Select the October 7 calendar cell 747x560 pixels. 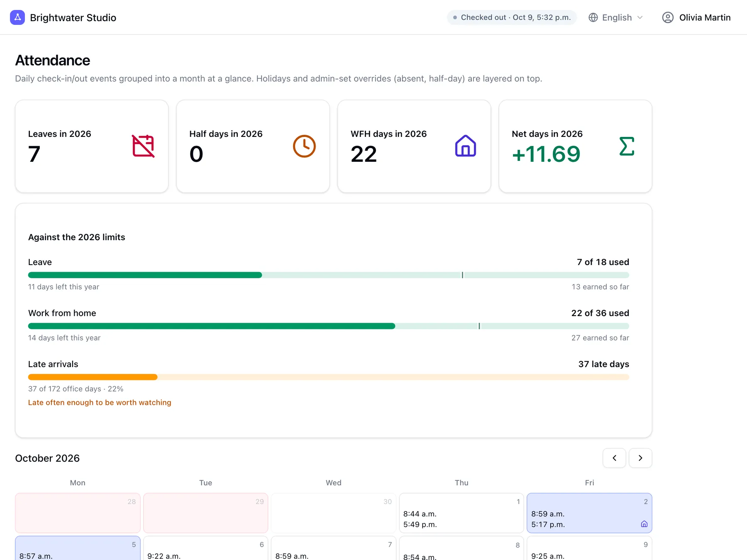334,548
